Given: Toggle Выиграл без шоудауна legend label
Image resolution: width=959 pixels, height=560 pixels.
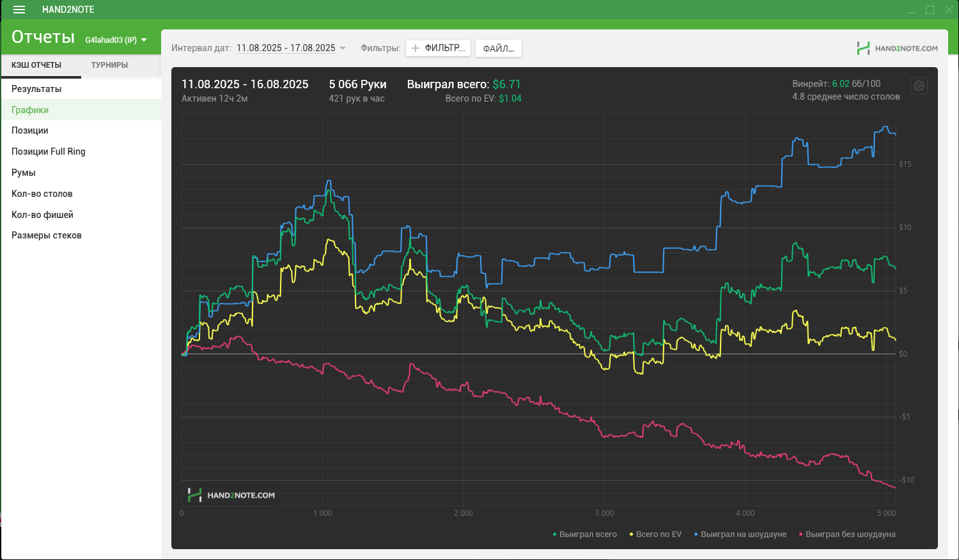Looking at the screenshot, I should tap(850, 534).
